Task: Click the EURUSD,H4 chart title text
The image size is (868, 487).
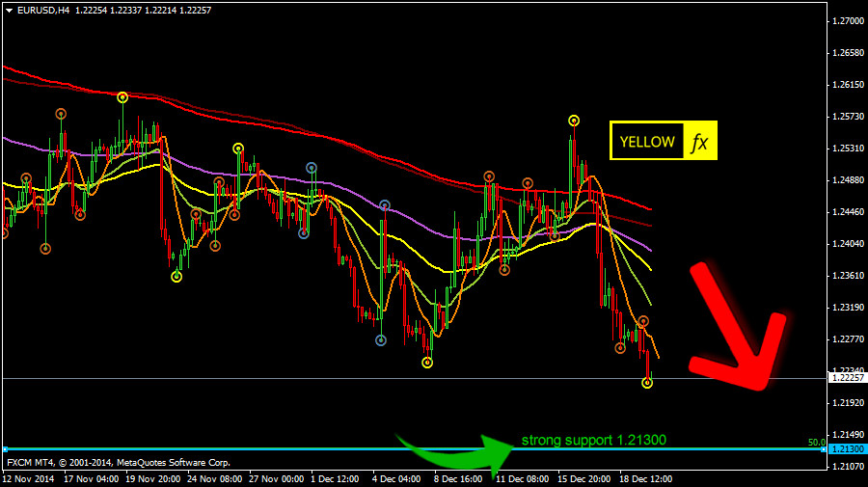Action: click(x=43, y=10)
